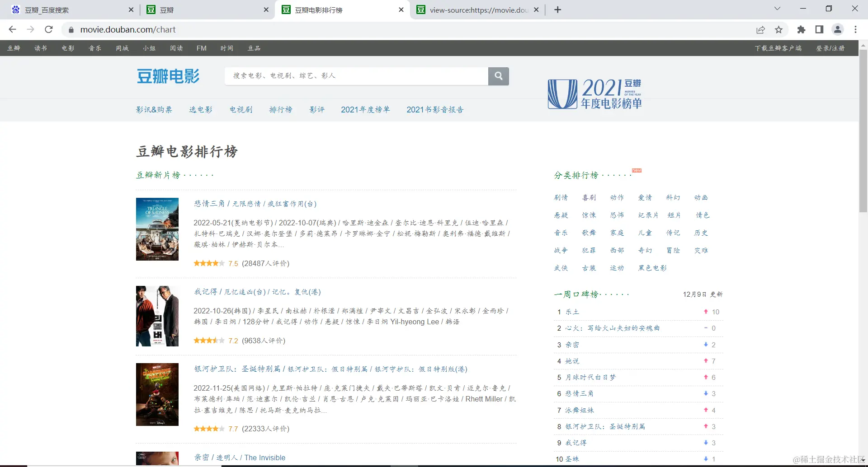
Task: Select the 灾难 genre ranking
Action: point(701,250)
